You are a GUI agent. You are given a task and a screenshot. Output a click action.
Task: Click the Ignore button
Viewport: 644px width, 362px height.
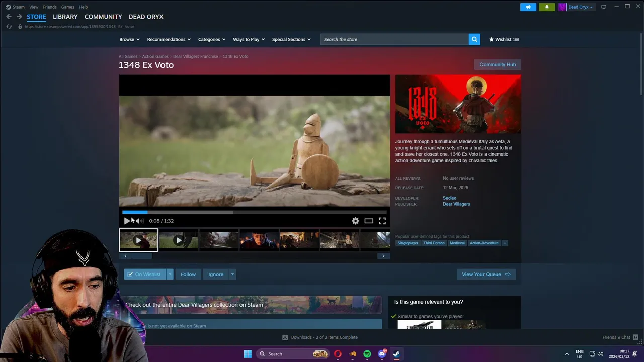coord(216,274)
